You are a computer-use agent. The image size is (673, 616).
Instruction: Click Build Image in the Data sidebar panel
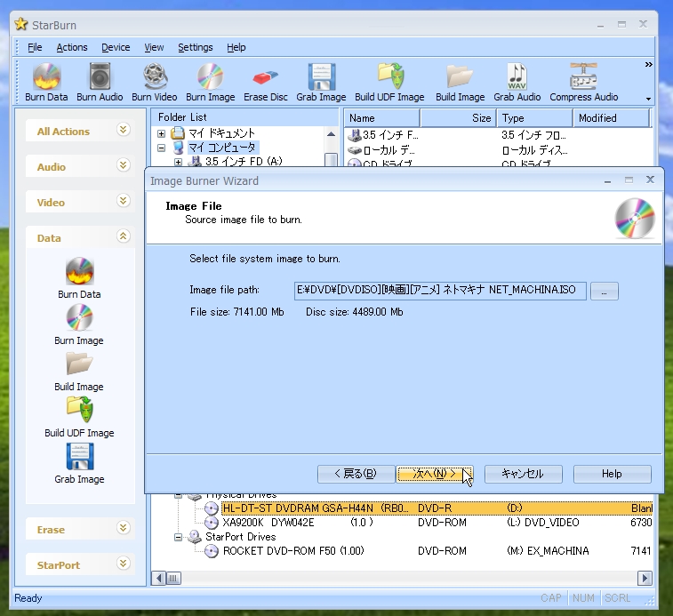point(79,371)
